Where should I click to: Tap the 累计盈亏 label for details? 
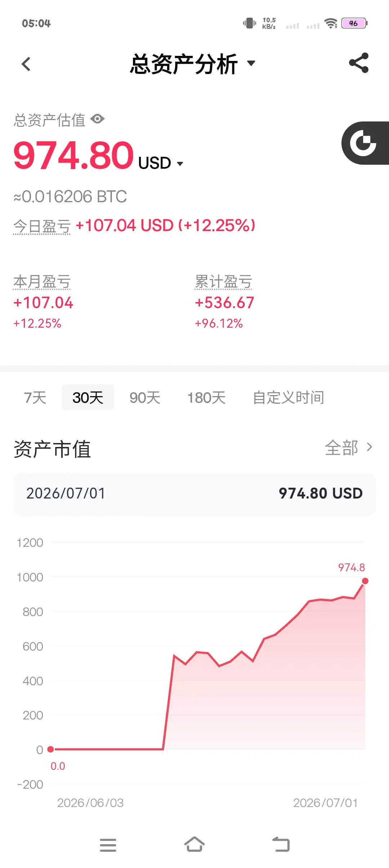point(223,282)
